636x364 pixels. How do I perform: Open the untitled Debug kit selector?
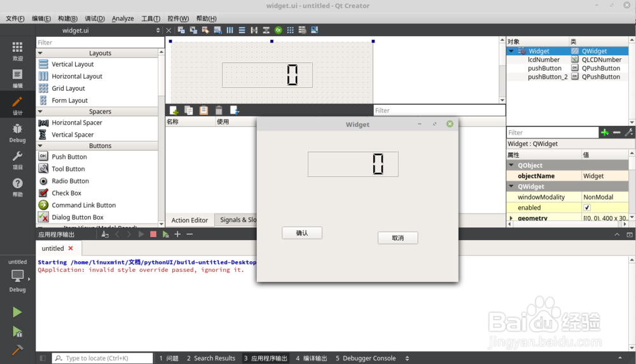(x=17, y=276)
